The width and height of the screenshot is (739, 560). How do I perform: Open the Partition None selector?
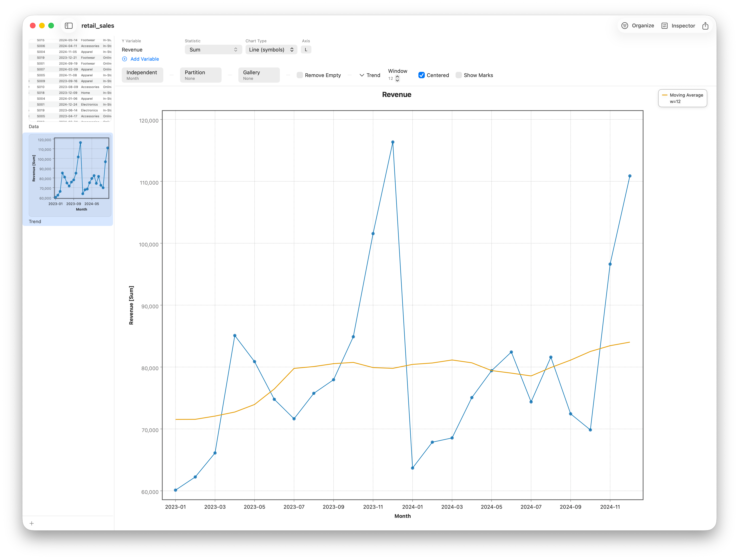pyautogui.click(x=201, y=75)
